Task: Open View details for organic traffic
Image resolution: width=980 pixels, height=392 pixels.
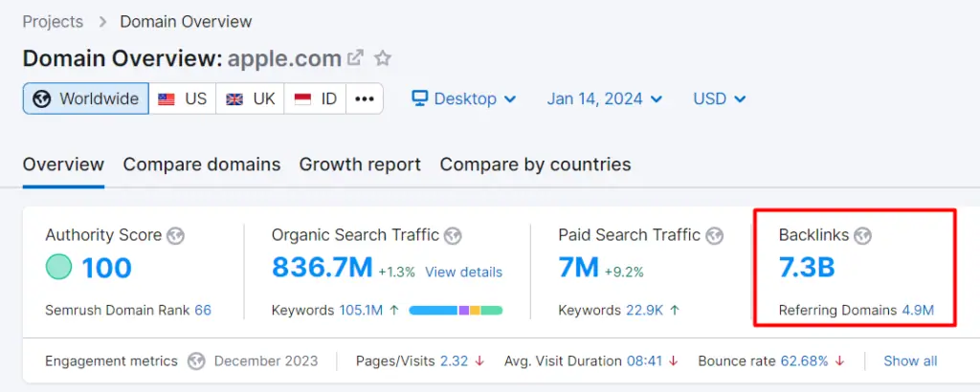Action: [464, 272]
